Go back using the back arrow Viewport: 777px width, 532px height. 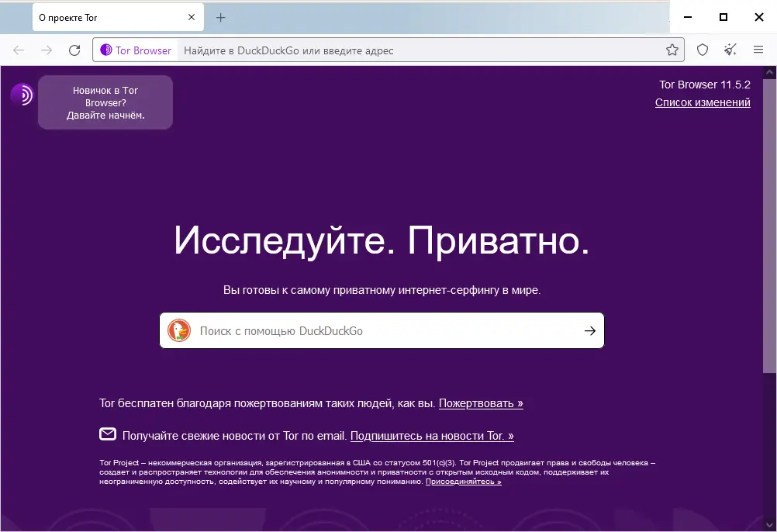coord(19,50)
